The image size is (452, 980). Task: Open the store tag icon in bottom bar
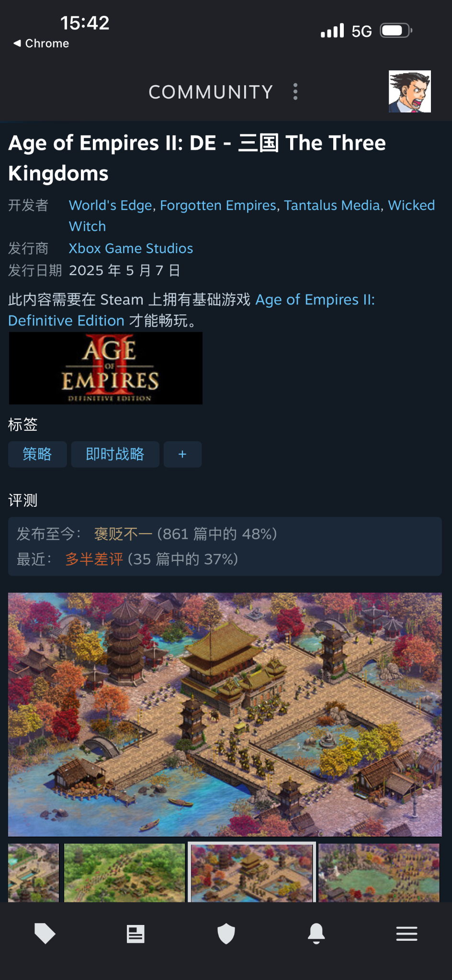45,934
